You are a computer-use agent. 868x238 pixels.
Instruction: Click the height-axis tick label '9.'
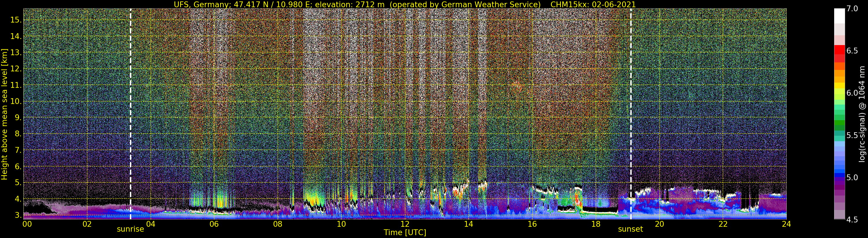pyautogui.click(x=18, y=118)
